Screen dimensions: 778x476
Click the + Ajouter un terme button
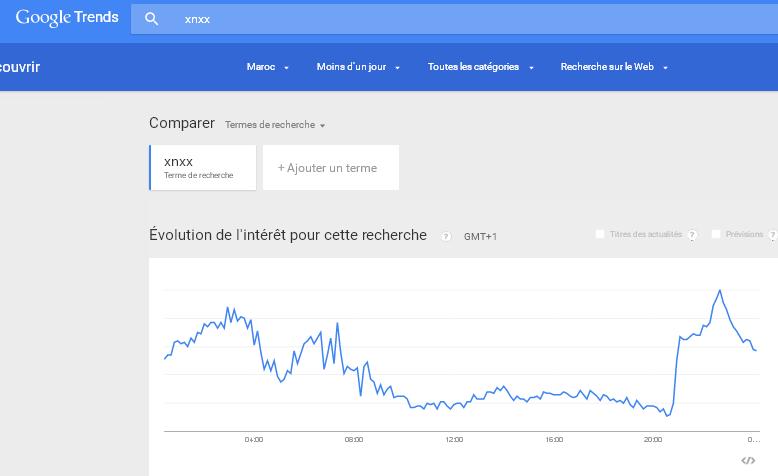330,168
